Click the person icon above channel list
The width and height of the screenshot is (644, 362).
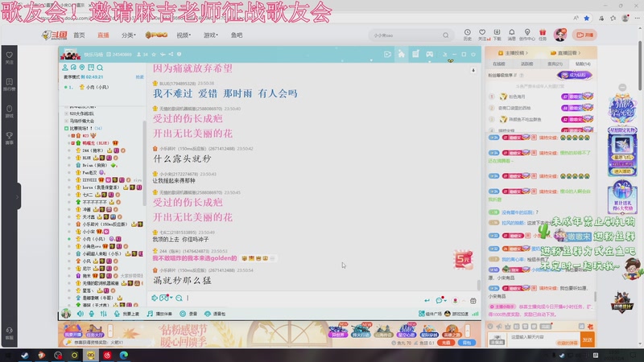(65, 68)
